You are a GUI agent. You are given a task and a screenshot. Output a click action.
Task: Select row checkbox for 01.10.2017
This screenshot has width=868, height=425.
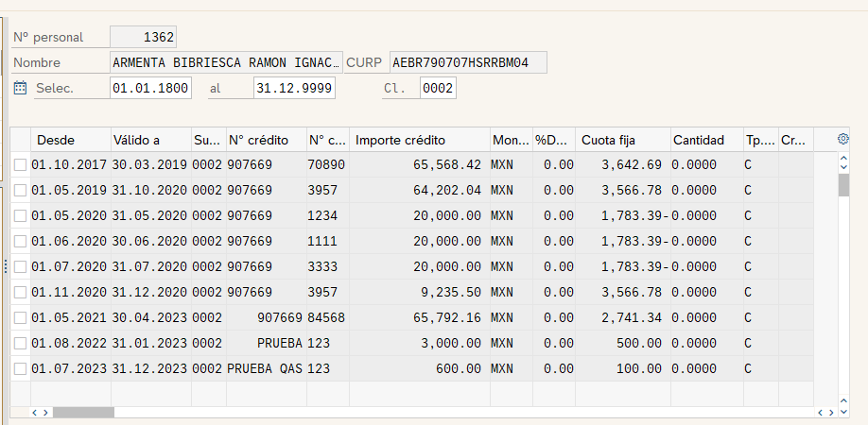pos(21,164)
